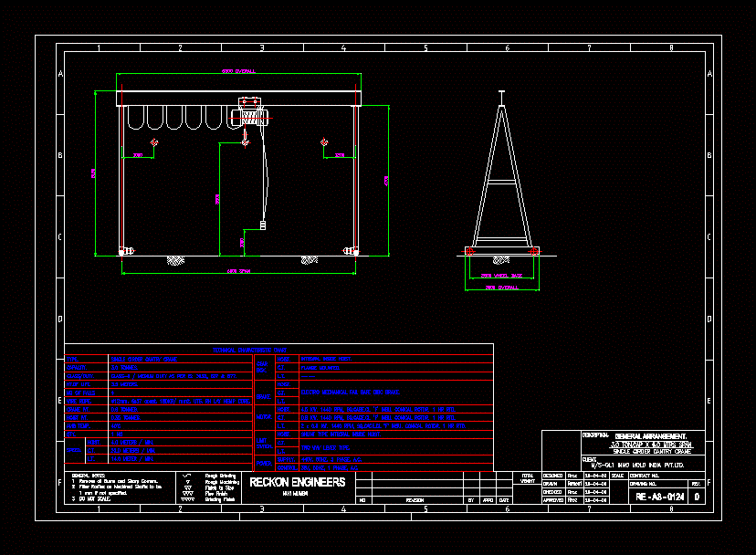Click the A-frame side view of crane
This screenshot has width=756, height=555.
(x=501, y=178)
